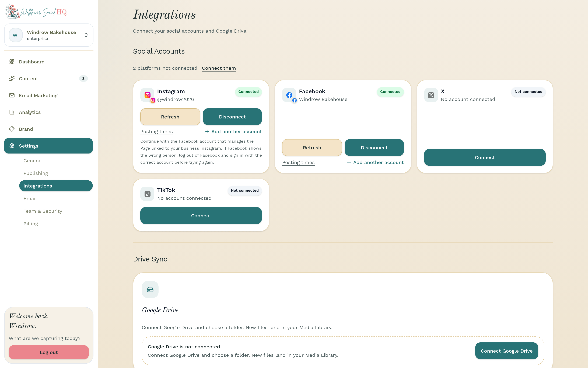The height and width of the screenshot is (368, 588).
Task: Click the Brand palette icon
Action: (x=12, y=129)
